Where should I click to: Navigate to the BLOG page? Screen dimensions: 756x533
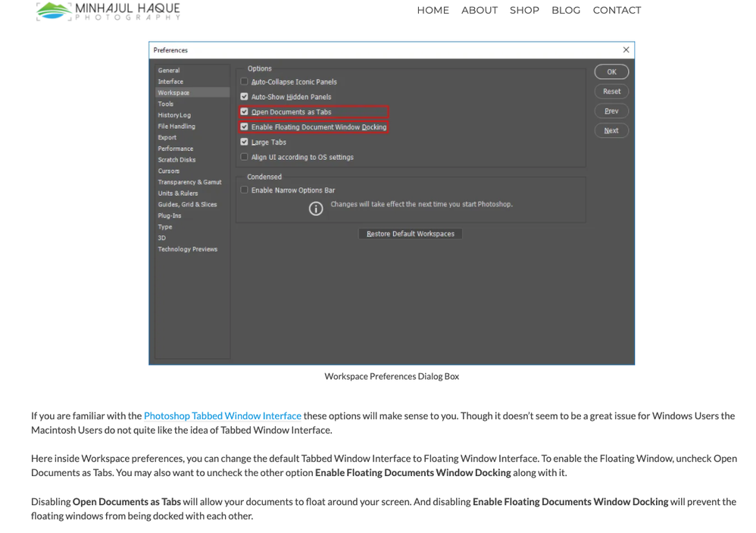click(x=566, y=10)
